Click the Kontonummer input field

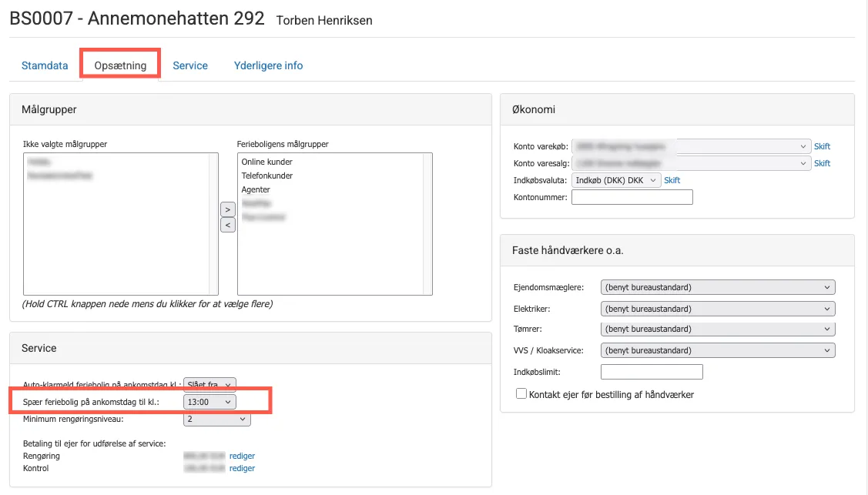point(632,197)
